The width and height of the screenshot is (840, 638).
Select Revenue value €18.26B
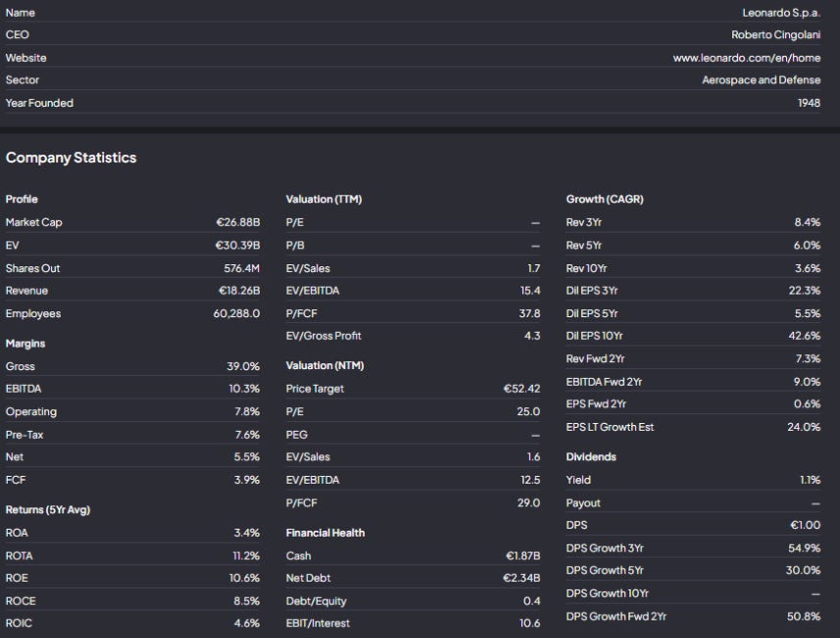coord(238,291)
